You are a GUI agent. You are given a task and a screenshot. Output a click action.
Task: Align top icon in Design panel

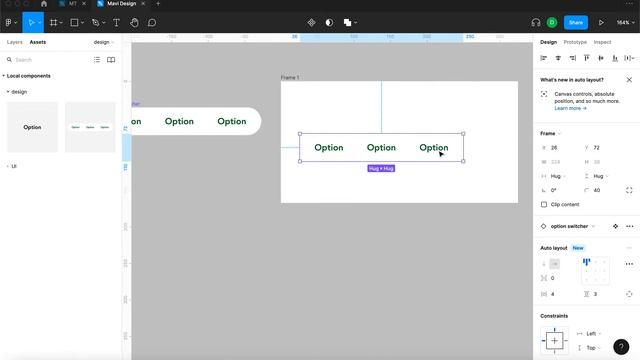click(587, 58)
